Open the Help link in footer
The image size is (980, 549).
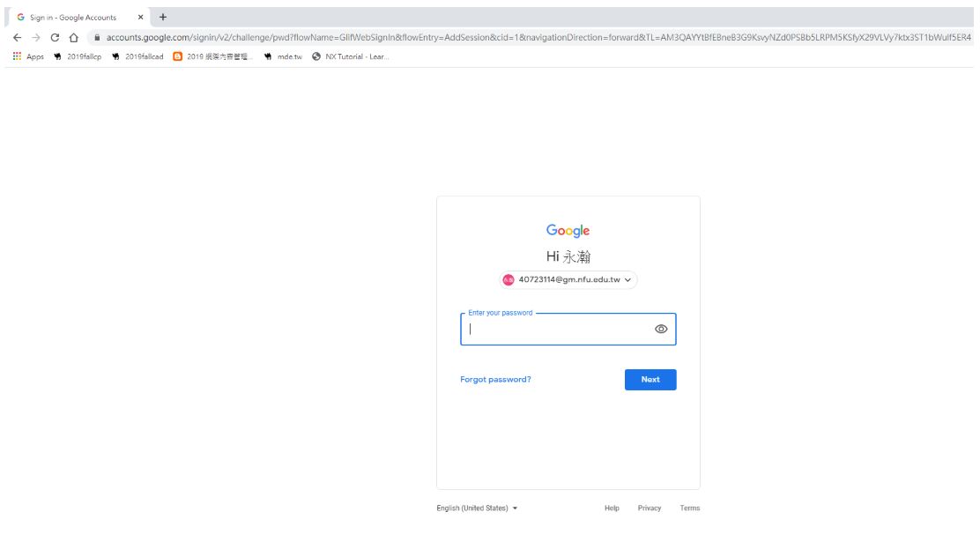612,508
